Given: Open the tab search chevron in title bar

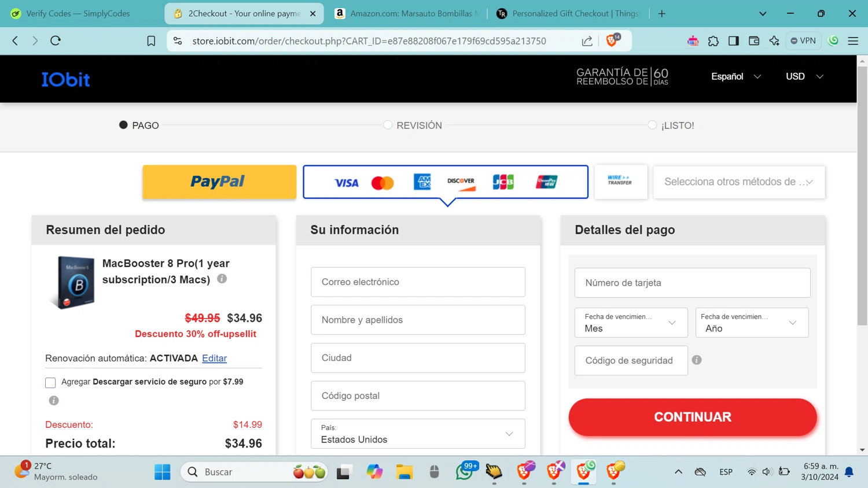Looking at the screenshot, I should 763,13.
